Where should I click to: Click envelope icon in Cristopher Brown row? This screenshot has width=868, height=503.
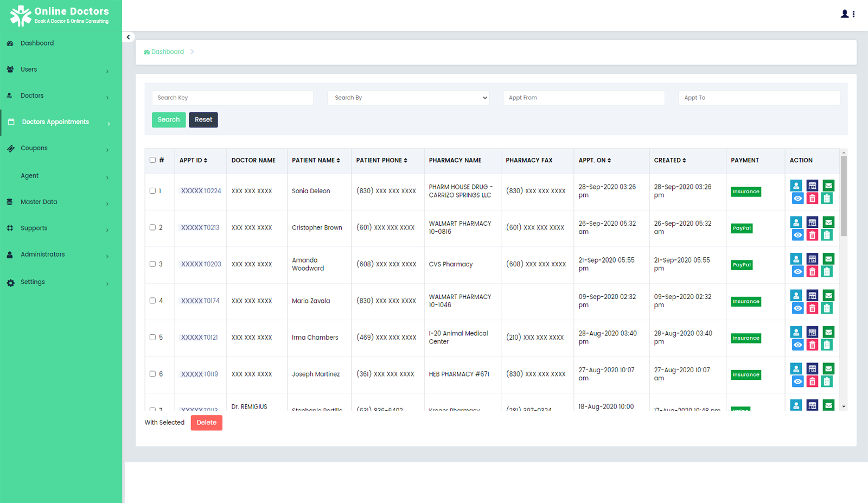point(828,222)
